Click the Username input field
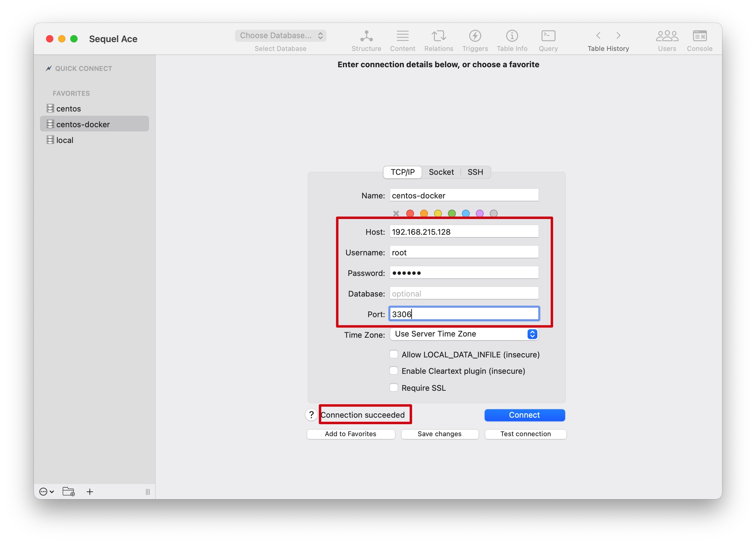Screen dimensions: 756x544 (464, 252)
